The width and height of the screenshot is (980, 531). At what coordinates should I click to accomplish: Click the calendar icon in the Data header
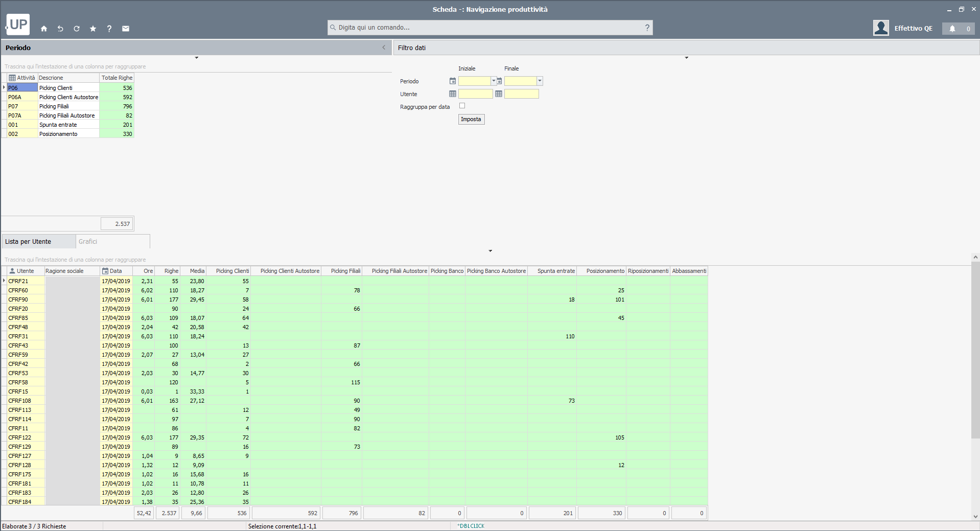(x=105, y=271)
